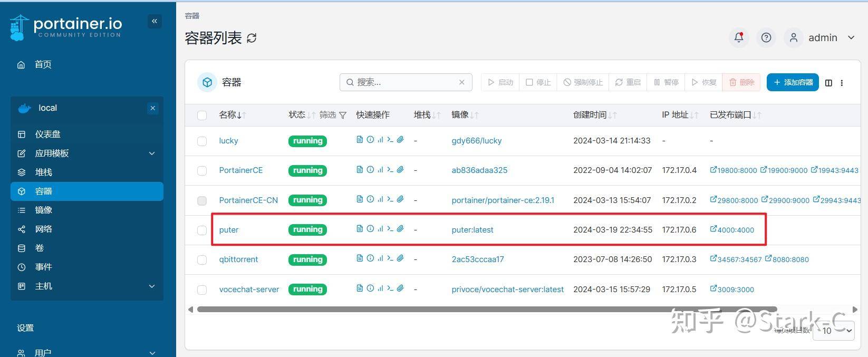Open inspect icon for lucky container
This screenshot has height=357, width=868.
pos(370,140)
